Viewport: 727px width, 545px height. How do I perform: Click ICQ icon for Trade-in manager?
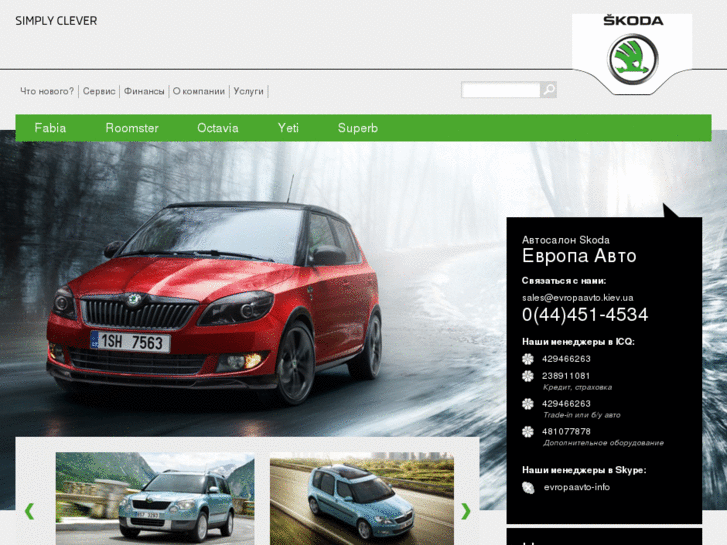(528, 404)
